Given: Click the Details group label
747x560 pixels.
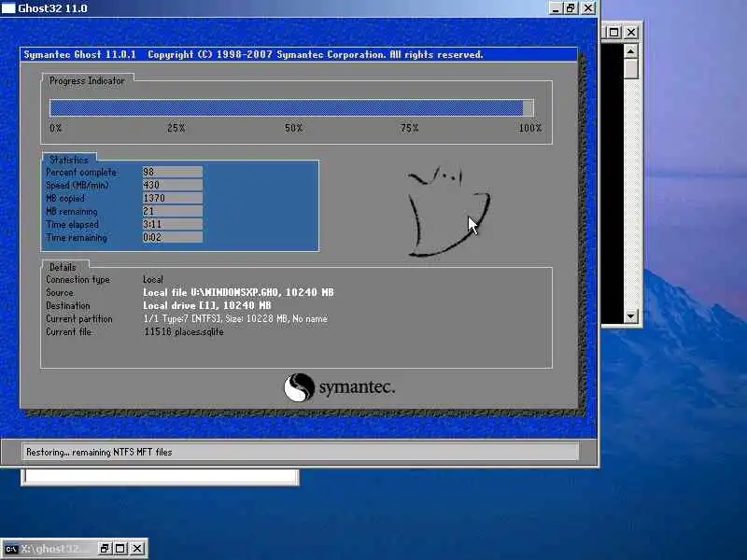Looking at the screenshot, I should point(63,267).
